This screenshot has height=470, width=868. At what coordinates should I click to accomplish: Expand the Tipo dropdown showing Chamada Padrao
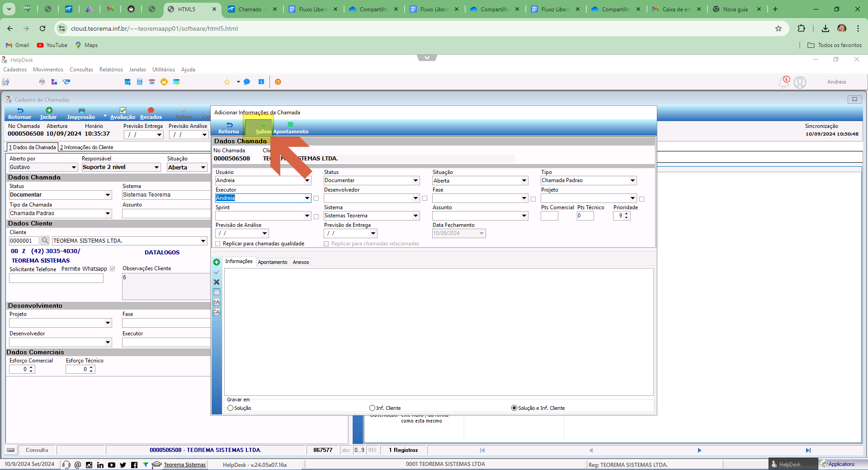tap(633, 180)
